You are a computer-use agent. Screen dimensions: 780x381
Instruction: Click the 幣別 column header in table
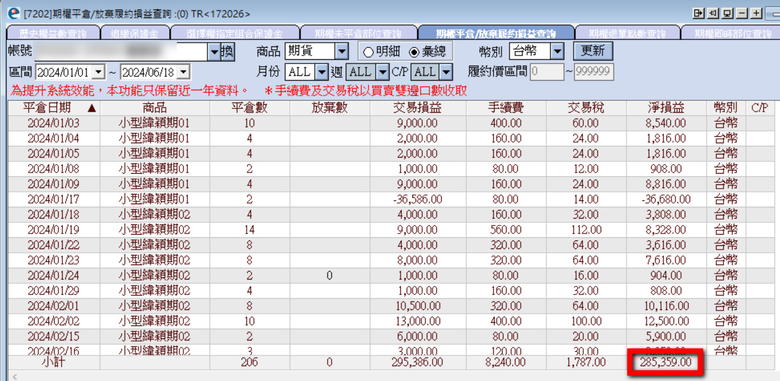click(726, 108)
